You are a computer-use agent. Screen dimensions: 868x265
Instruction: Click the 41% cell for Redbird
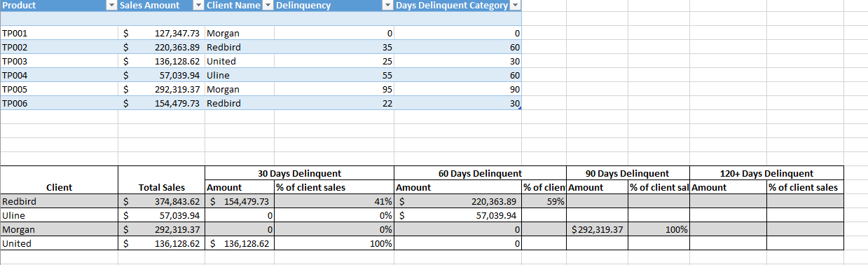[x=334, y=201]
